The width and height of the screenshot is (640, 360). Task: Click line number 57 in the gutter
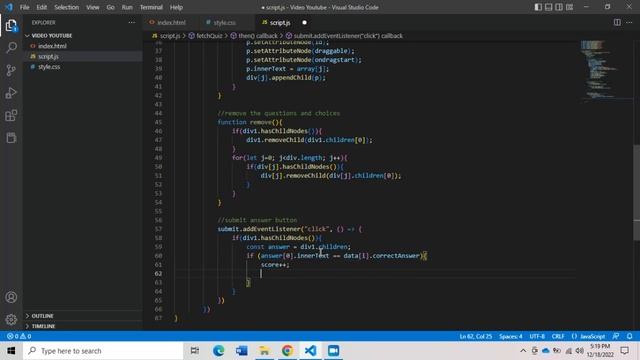click(x=158, y=229)
